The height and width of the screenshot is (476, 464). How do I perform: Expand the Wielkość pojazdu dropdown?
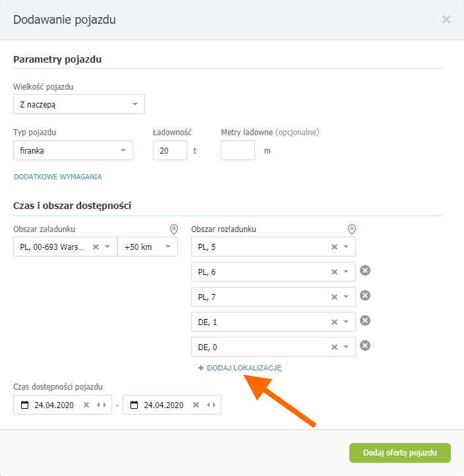(135, 104)
